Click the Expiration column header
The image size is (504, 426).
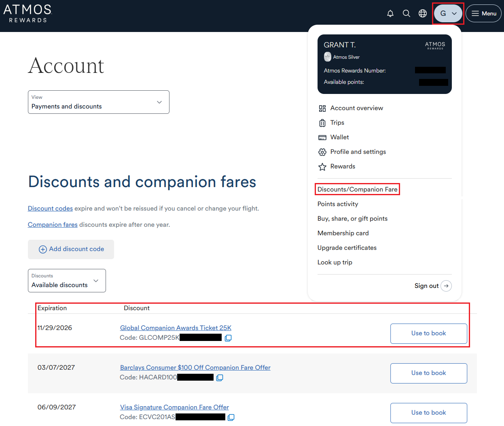tap(52, 308)
